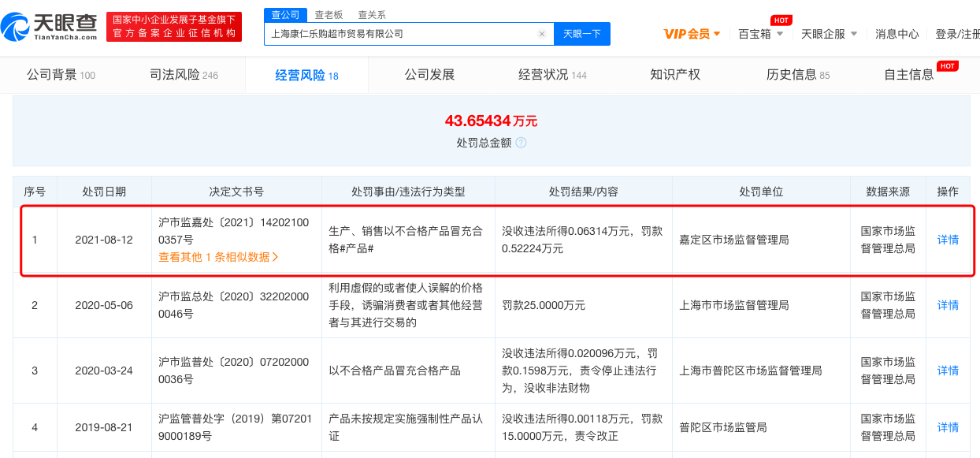Open the 历史信息 tab
Screen dimensions: 980x458
[797, 75]
